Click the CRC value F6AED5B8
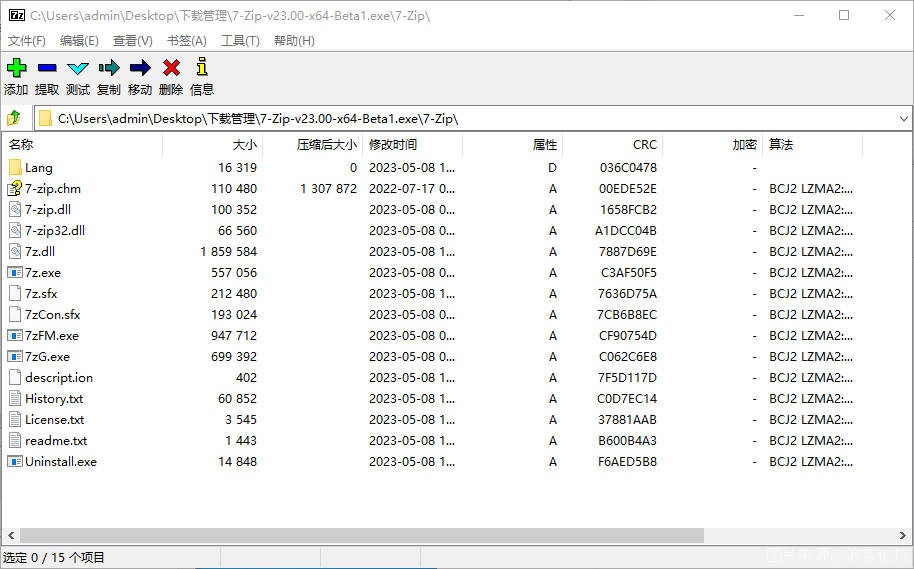This screenshot has width=914, height=569. 627,461
